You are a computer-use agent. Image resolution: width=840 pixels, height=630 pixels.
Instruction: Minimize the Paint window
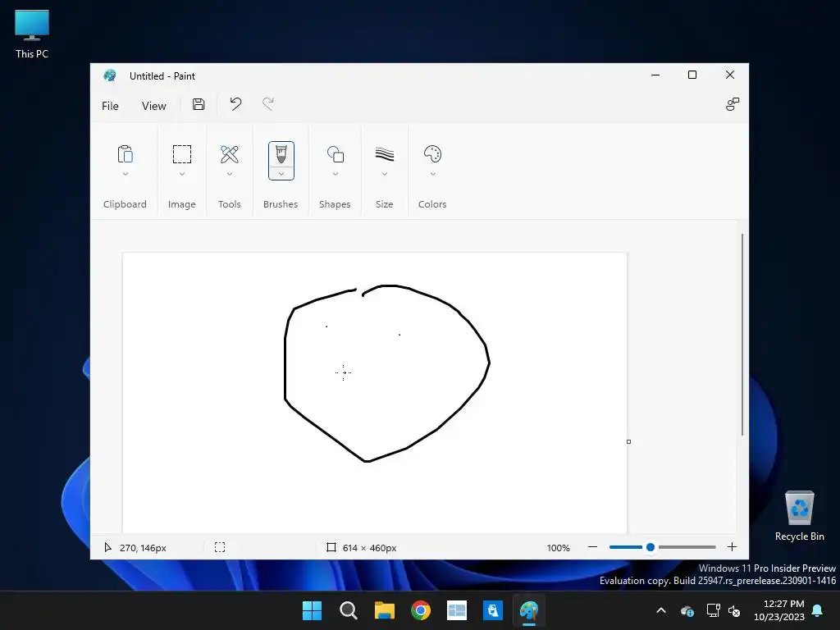click(655, 75)
